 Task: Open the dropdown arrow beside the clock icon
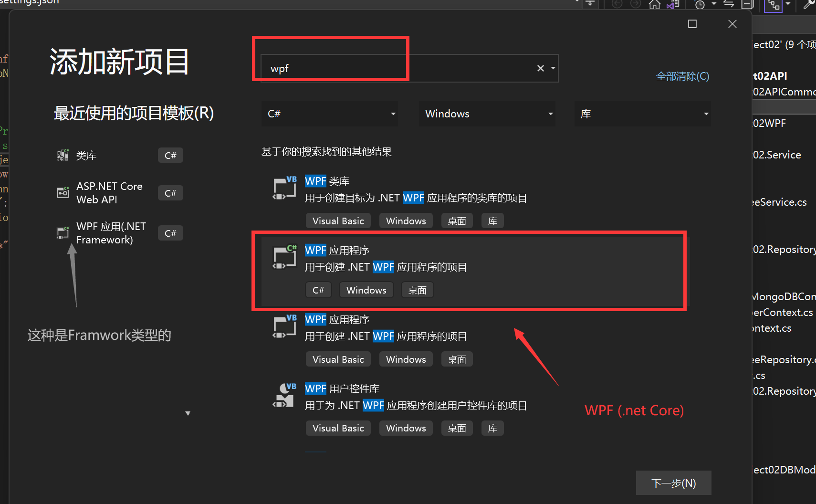[x=714, y=4]
